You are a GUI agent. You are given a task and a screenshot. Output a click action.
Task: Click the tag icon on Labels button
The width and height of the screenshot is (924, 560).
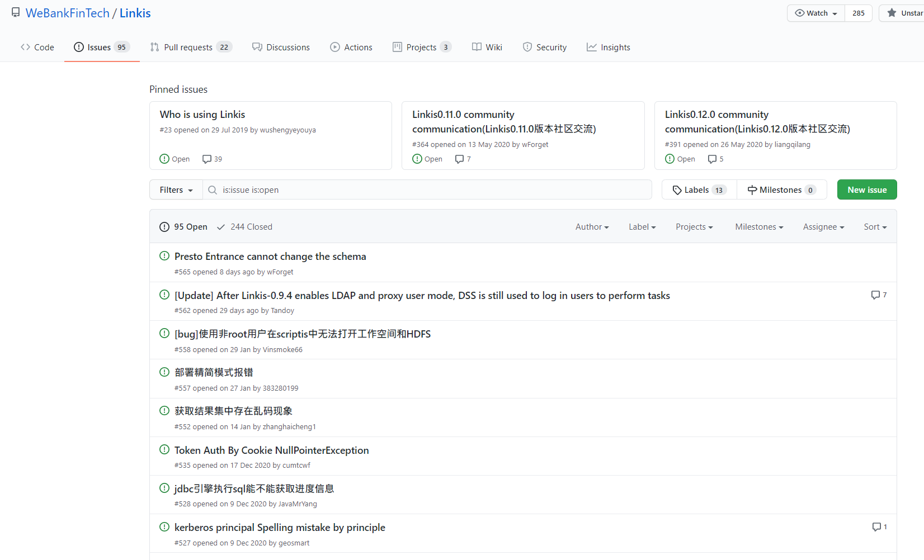[x=677, y=190]
